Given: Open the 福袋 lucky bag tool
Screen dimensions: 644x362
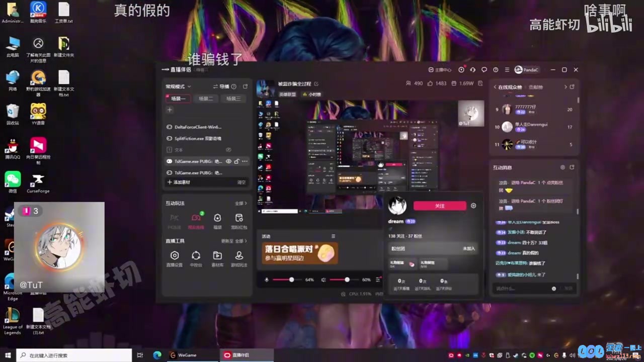Looking at the screenshot, I should (x=217, y=221).
